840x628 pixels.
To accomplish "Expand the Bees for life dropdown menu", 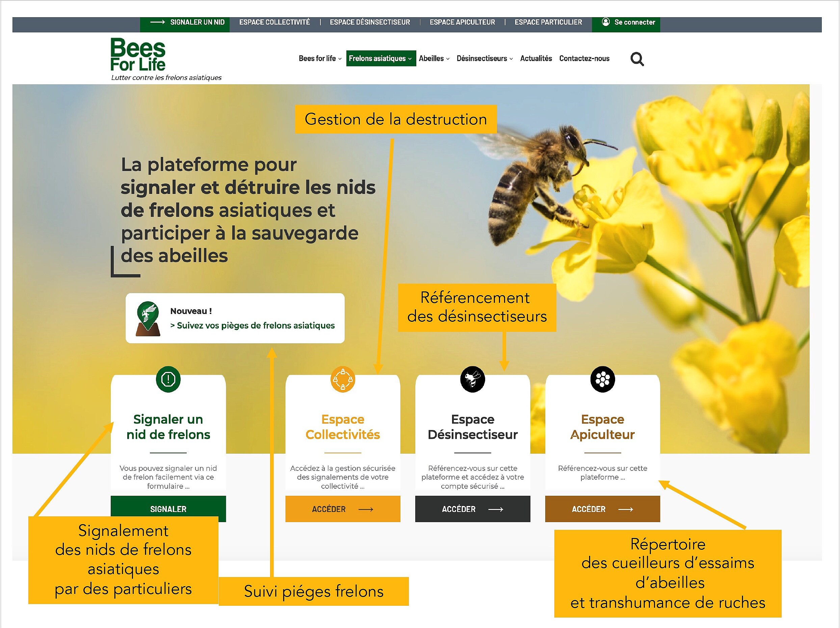I will [320, 58].
